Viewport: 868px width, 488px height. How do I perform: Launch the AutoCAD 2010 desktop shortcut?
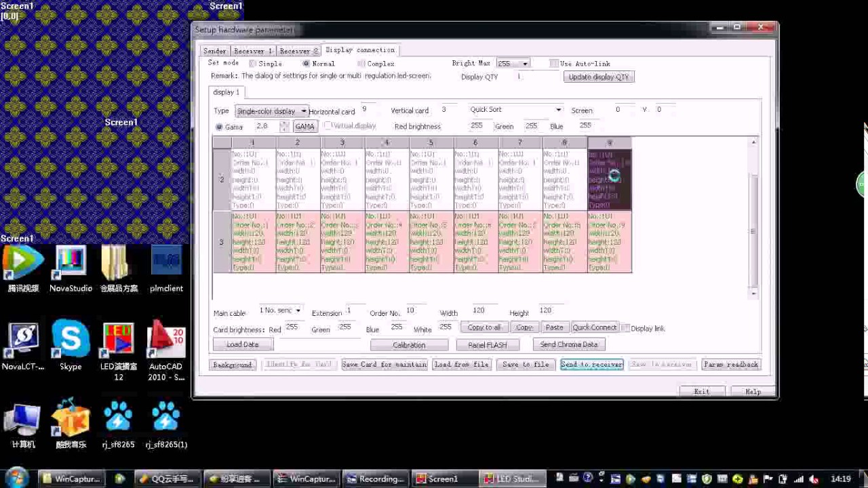[x=166, y=351]
